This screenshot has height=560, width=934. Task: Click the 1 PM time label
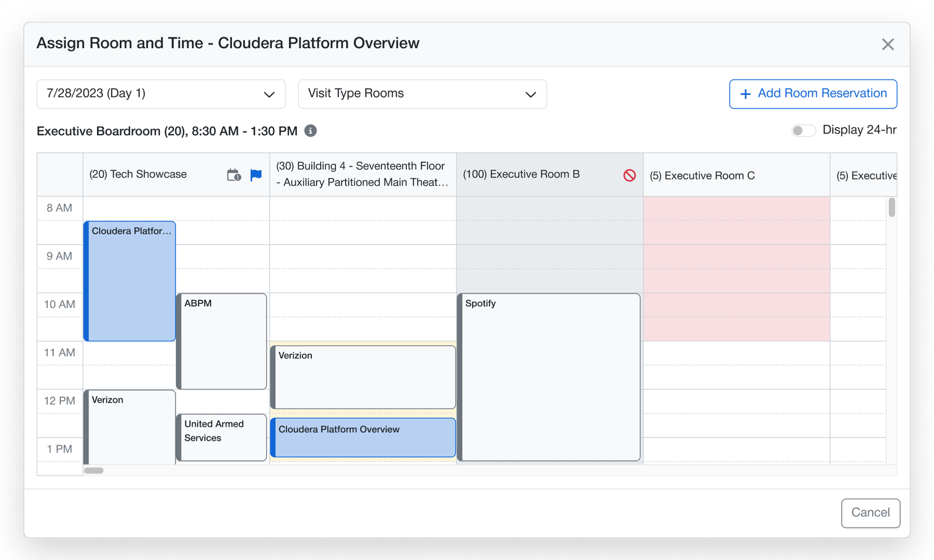pos(59,449)
